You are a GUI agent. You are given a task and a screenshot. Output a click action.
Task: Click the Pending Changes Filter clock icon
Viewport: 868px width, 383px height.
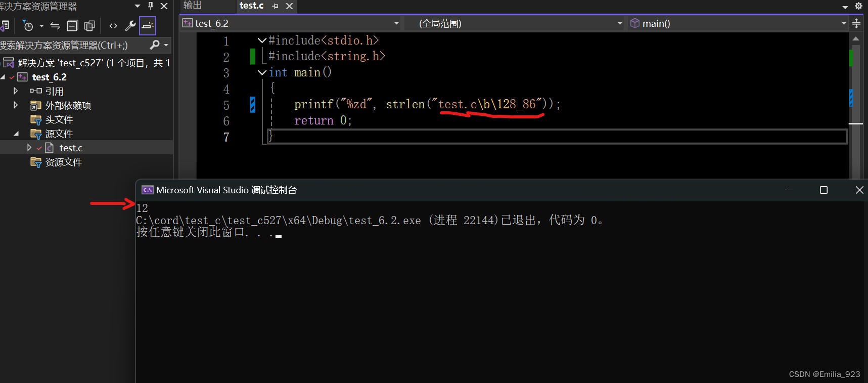[28, 26]
